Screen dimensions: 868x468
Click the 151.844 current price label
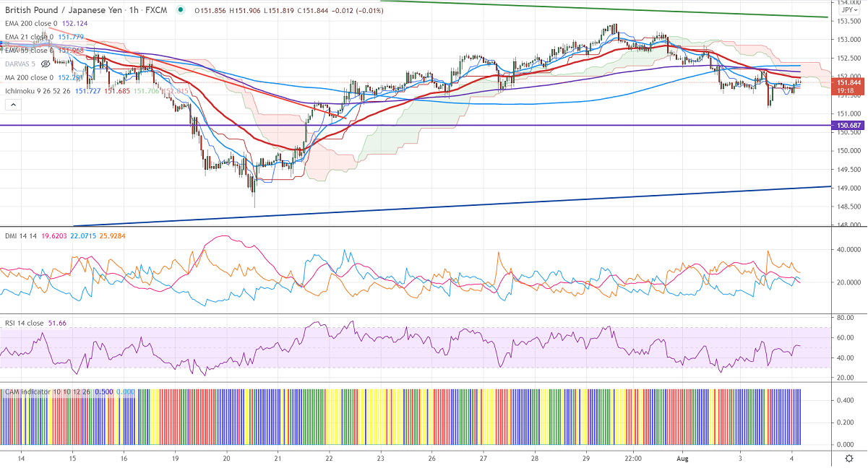coord(847,82)
